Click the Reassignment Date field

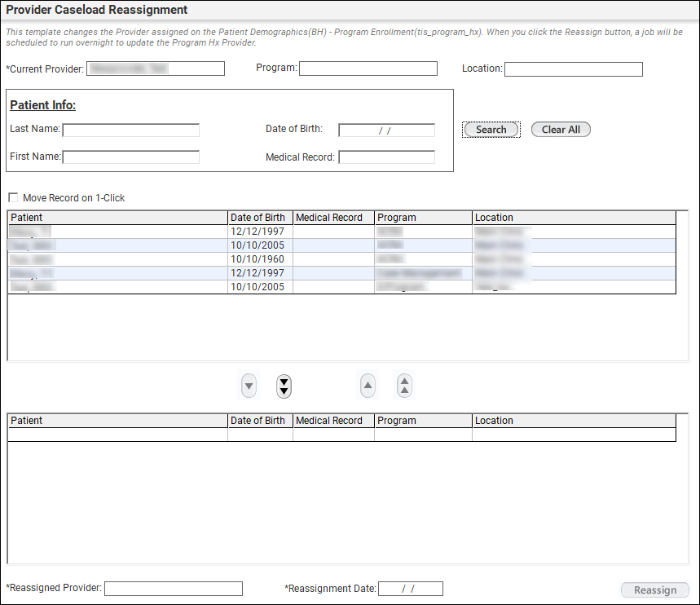point(411,589)
